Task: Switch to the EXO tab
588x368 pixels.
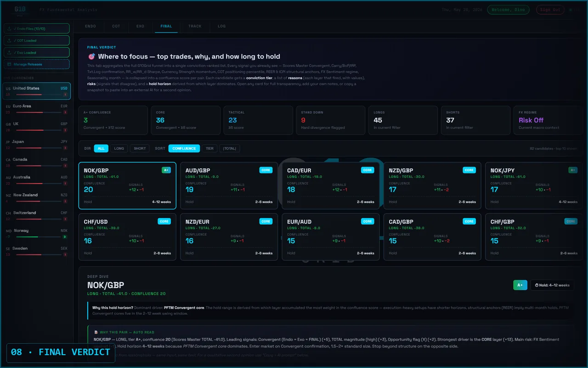Action: tap(140, 26)
